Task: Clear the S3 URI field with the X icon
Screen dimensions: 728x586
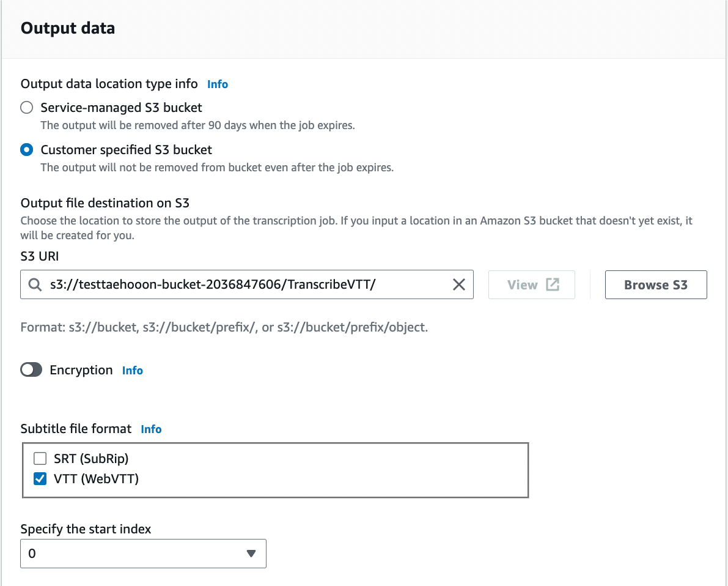Action: point(458,284)
